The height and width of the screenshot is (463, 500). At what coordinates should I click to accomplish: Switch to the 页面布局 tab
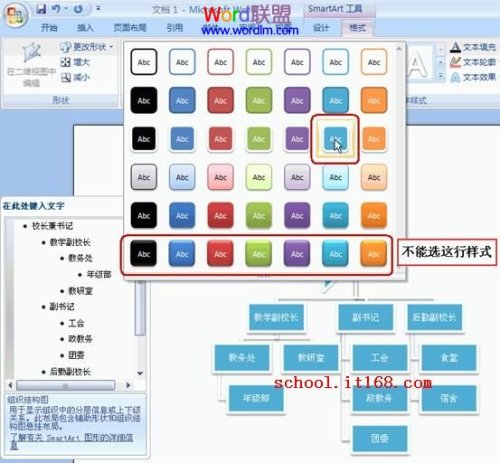coord(130,28)
